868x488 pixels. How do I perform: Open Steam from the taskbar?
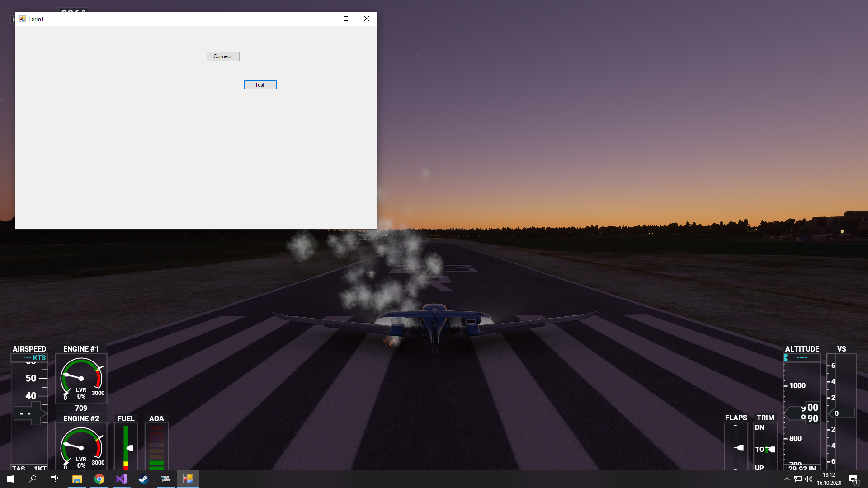pos(143,479)
